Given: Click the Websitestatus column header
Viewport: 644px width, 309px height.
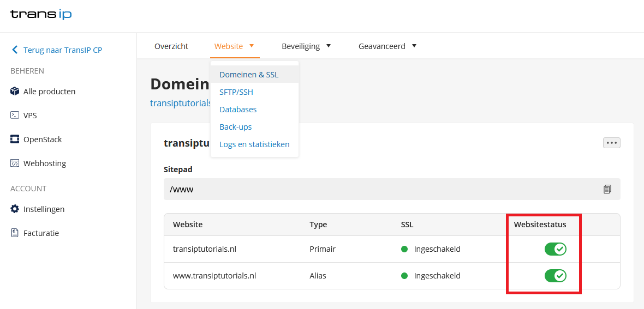Looking at the screenshot, I should pos(540,225).
